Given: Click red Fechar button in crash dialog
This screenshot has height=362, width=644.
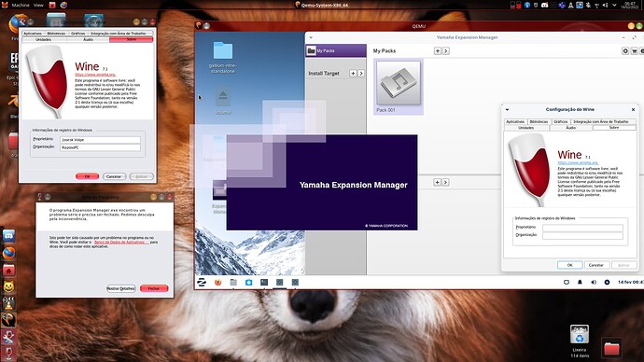Looking at the screenshot, I should click(154, 288).
